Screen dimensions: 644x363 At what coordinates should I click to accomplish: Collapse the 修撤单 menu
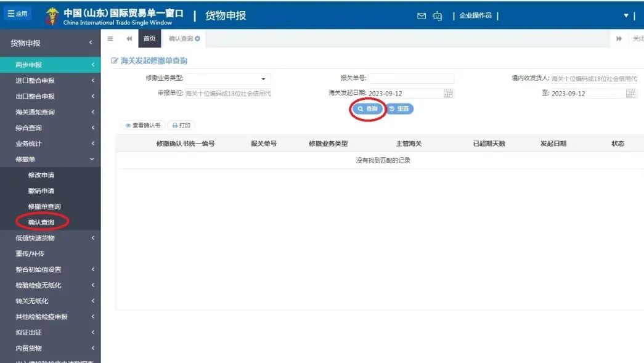point(50,160)
